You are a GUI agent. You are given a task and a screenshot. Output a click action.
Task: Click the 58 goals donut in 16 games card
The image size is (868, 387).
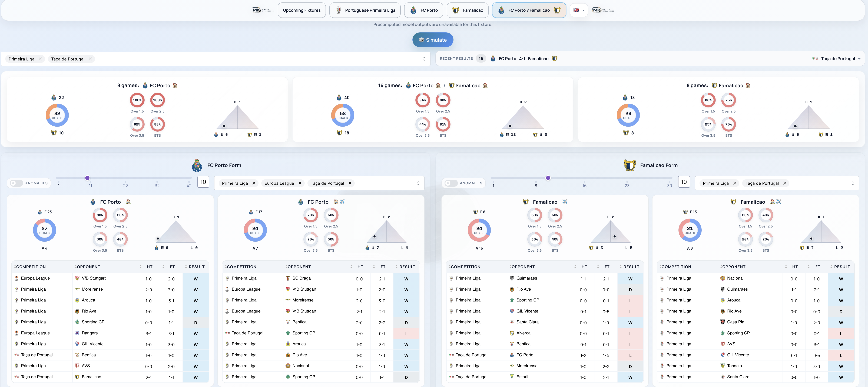click(x=342, y=115)
